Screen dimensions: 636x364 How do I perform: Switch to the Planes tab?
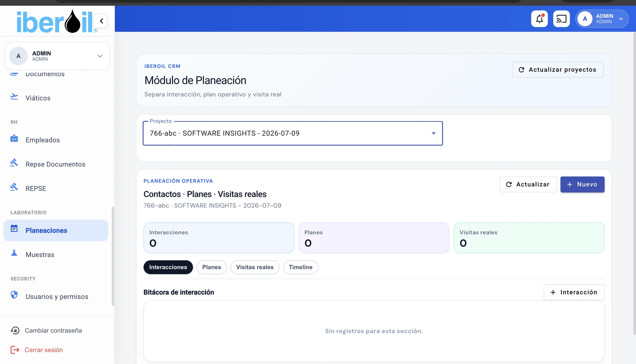tap(212, 267)
